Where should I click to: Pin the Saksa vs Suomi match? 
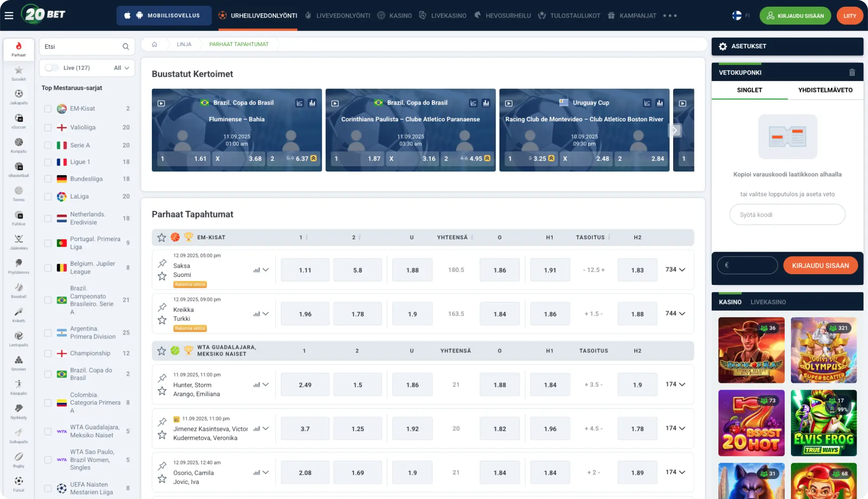pos(162,263)
